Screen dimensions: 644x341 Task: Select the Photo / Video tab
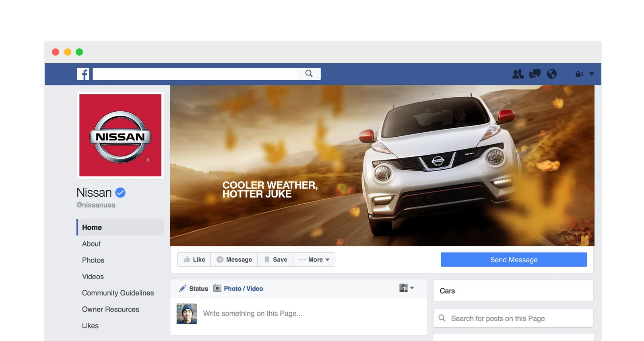238,289
